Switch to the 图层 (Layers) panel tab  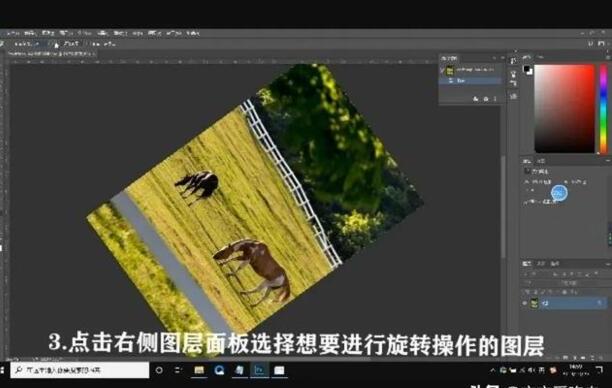[527, 264]
